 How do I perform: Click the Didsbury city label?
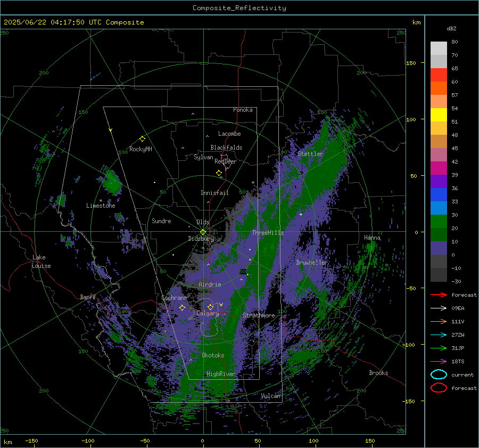click(x=201, y=239)
